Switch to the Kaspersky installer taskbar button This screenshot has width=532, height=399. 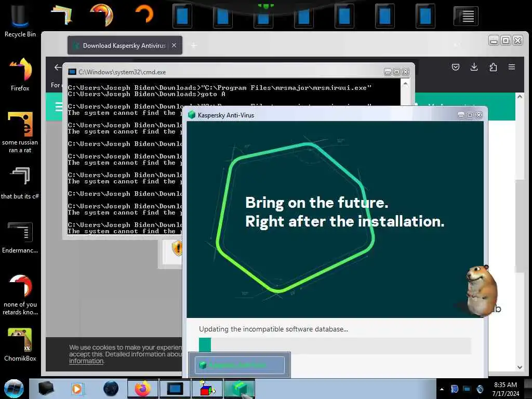point(240,389)
